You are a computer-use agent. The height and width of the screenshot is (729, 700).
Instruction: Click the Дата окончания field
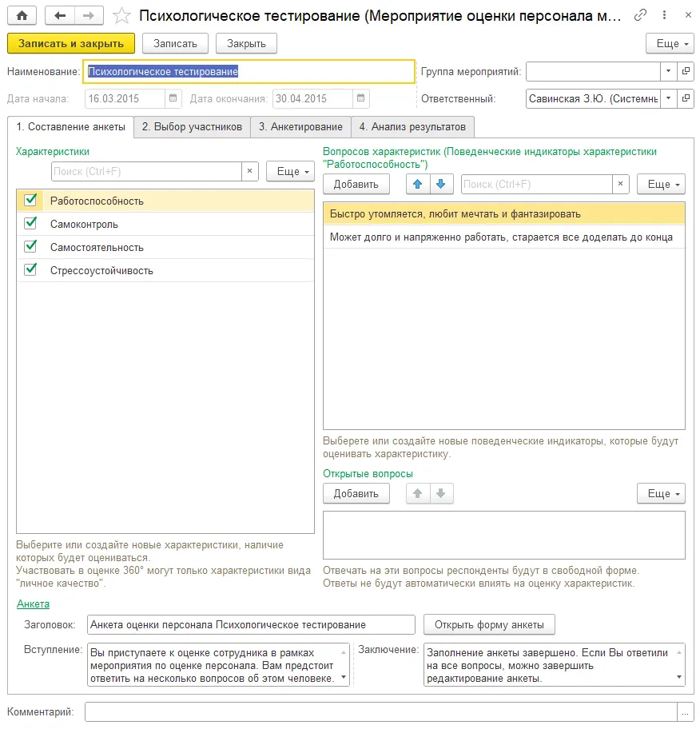pos(312,98)
